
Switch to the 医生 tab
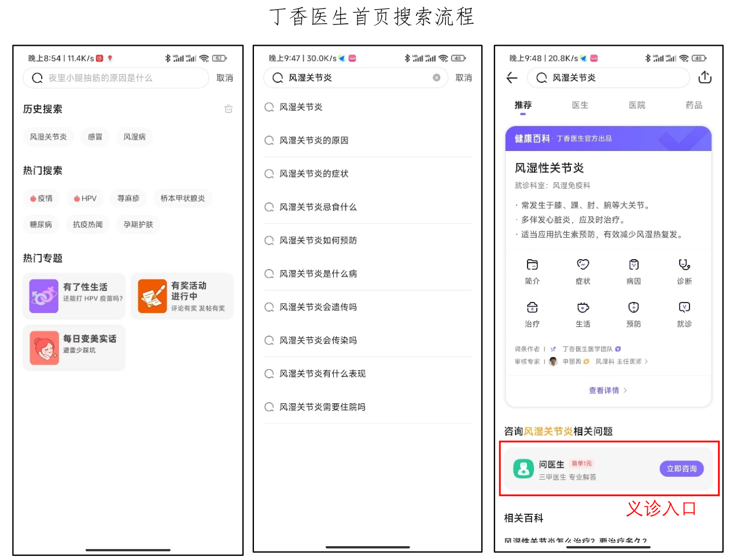[580, 105]
